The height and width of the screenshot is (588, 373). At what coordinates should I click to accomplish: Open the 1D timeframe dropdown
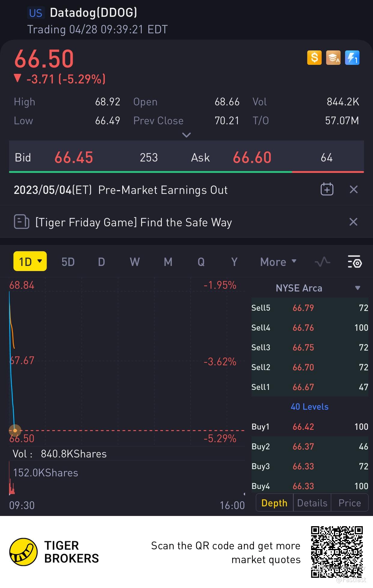[x=30, y=261]
